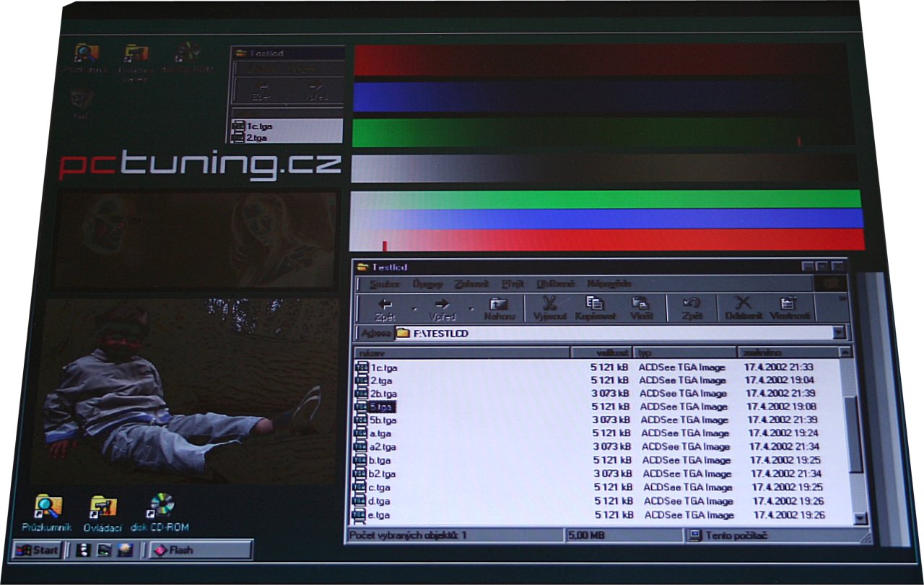Open the Úpravy menu
Screen dimensions: 924x585
click(427, 284)
